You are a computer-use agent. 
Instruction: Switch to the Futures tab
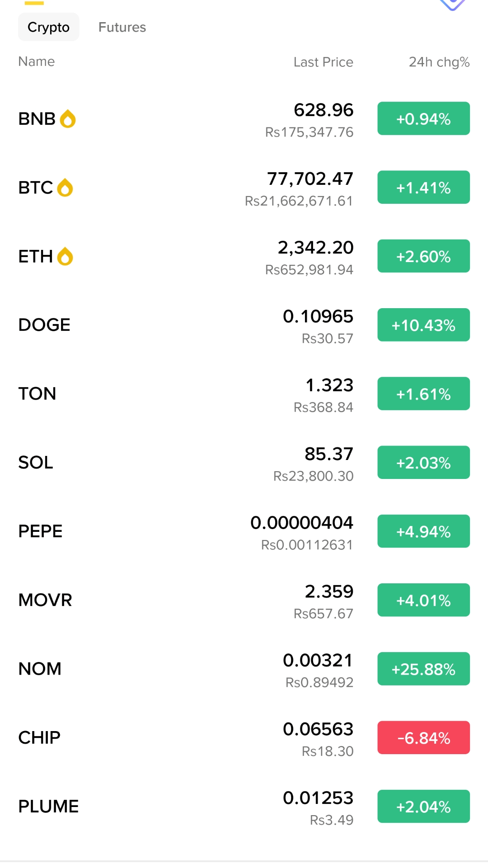[122, 27]
